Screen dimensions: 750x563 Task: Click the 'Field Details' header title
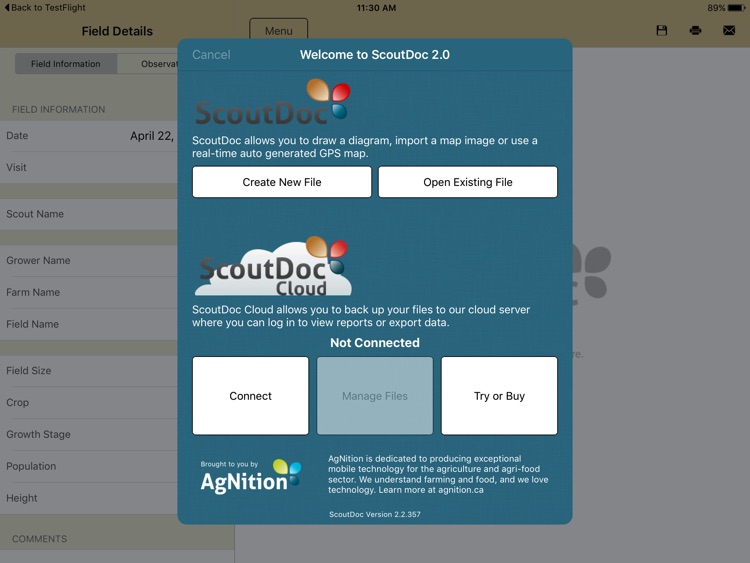point(117,31)
